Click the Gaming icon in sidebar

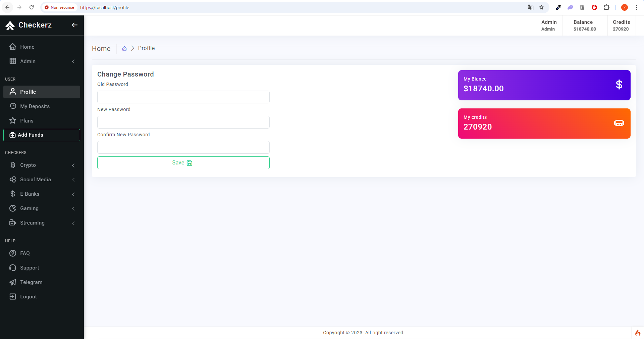[x=13, y=208]
